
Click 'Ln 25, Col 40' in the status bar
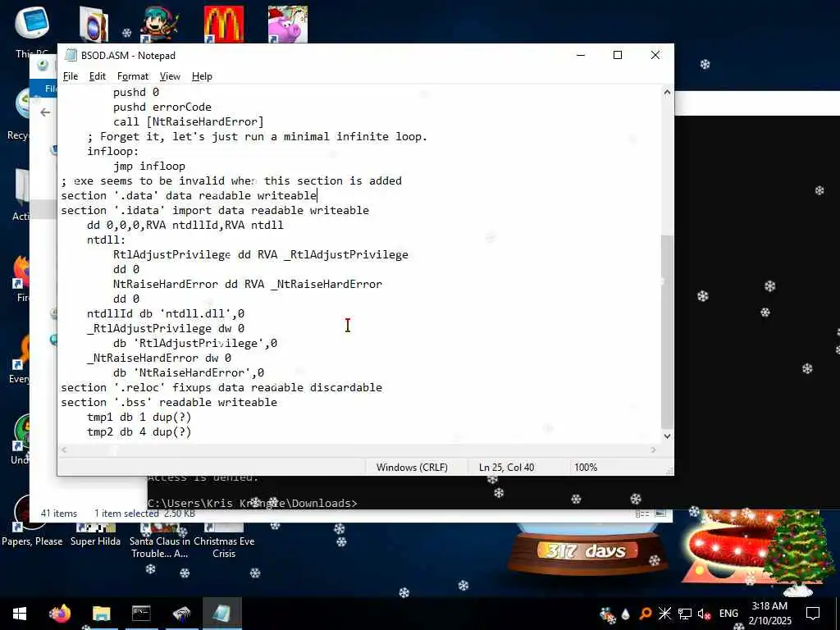click(x=506, y=467)
